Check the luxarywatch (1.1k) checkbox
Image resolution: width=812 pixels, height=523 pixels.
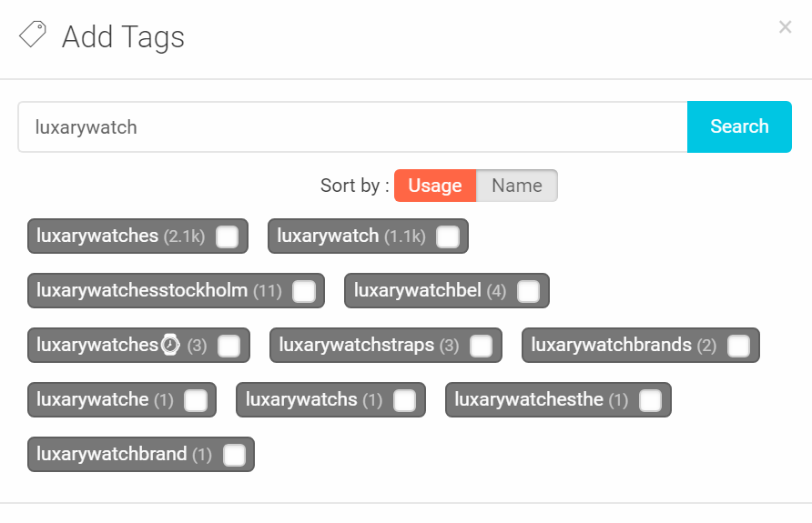(447, 236)
